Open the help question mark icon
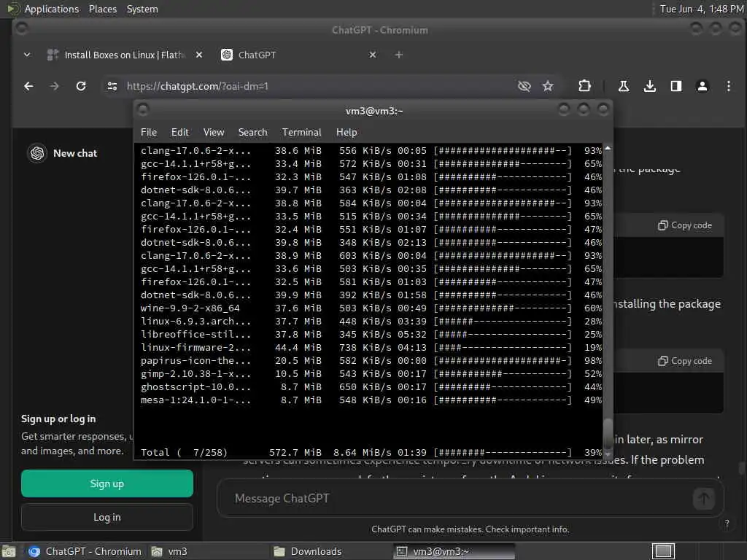This screenshot has width=747, height=560. (727, 524)
